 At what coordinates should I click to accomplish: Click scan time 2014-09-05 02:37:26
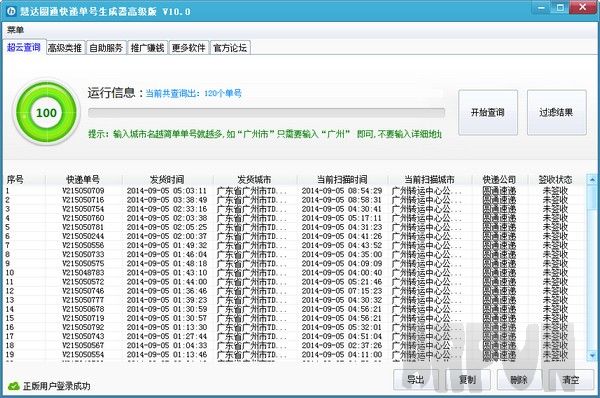click(342, 346)
